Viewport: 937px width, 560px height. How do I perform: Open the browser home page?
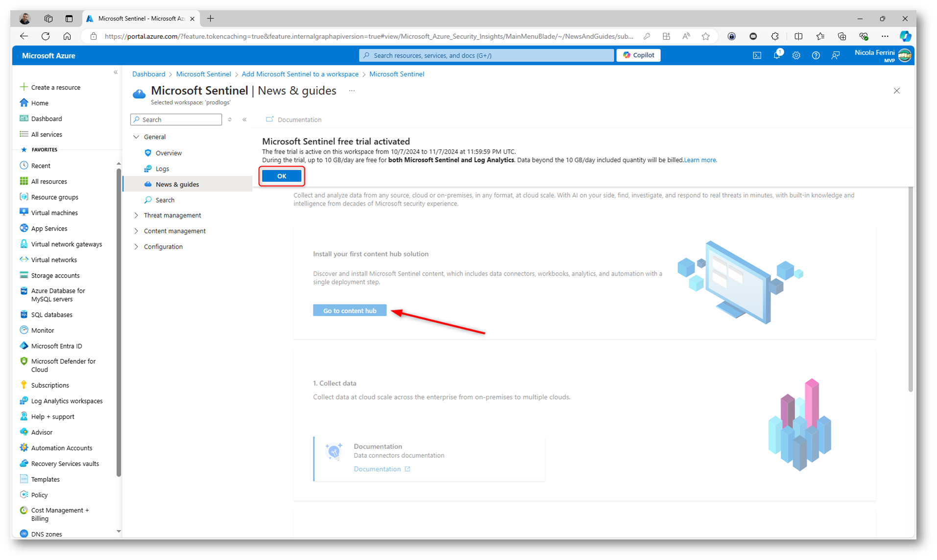click(67, 36)
